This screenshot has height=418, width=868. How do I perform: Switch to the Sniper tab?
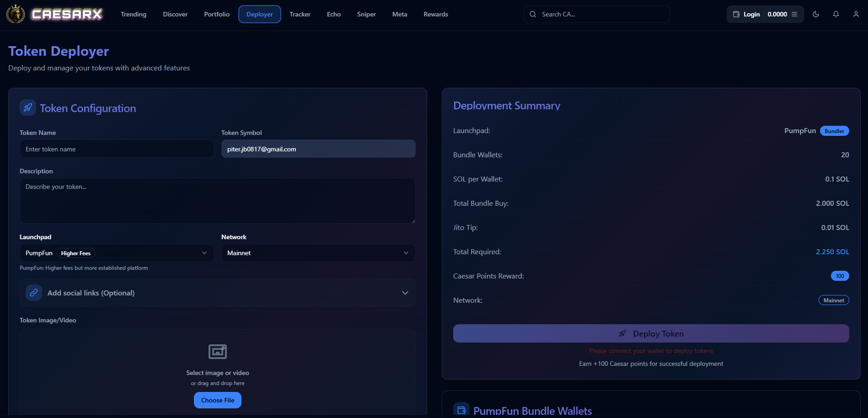pyautogui.click(x=366, y=14)
